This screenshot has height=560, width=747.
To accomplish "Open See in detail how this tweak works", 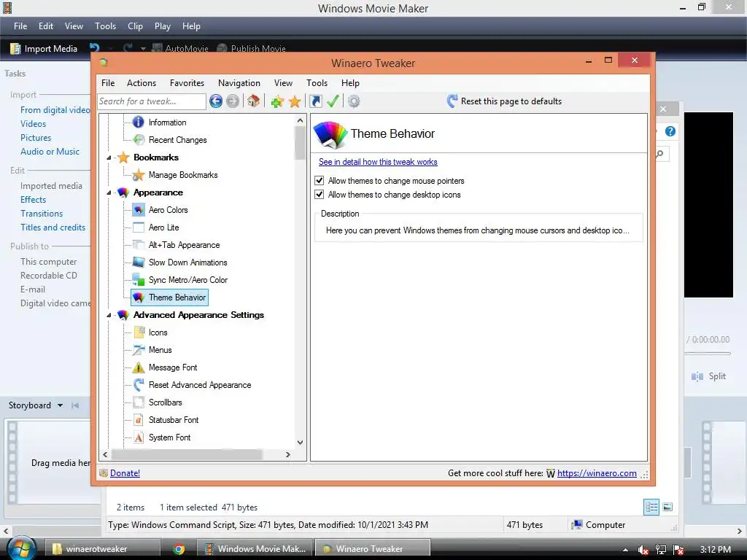I will pyautogui.click(x=378, y=162).
